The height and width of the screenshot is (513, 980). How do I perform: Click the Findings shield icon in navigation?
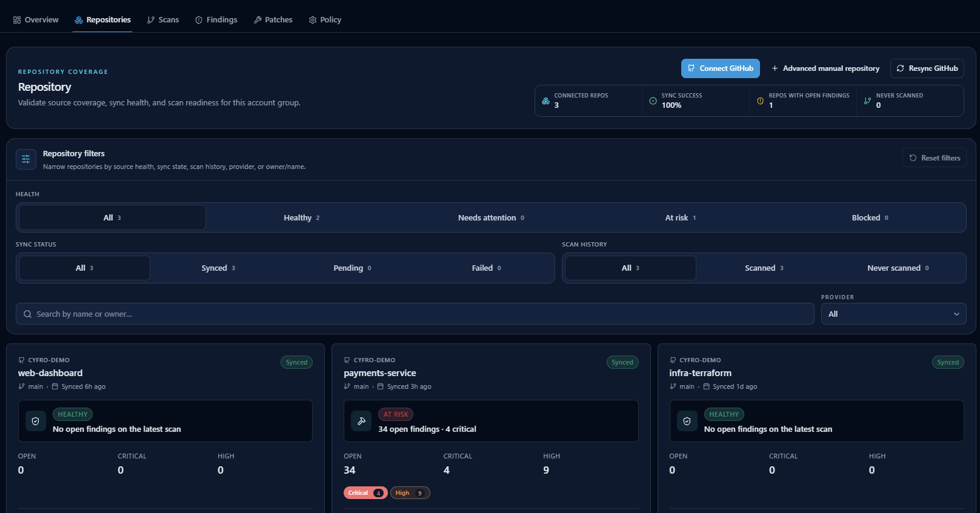coord(199,20)
